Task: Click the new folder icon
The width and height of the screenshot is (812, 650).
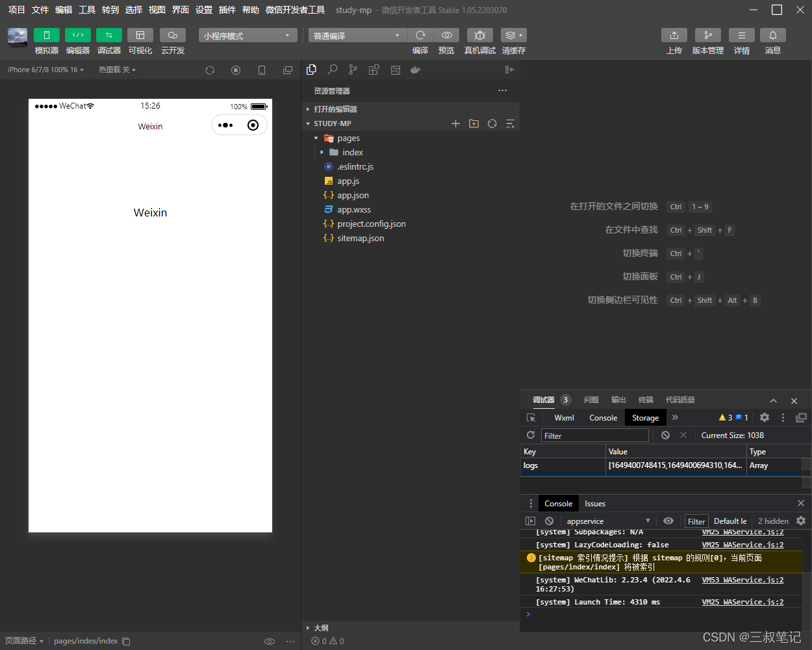Action: coord(474,123)
